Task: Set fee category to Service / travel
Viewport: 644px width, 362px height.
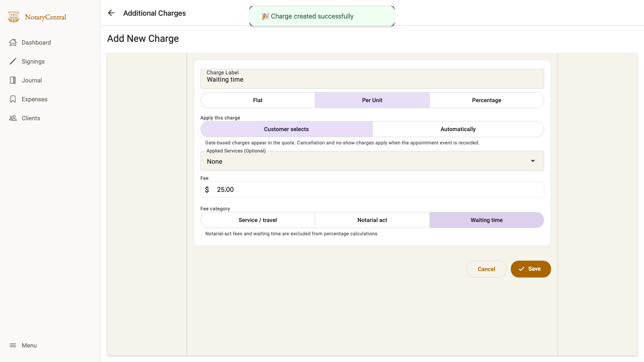Action: (258, 220)
